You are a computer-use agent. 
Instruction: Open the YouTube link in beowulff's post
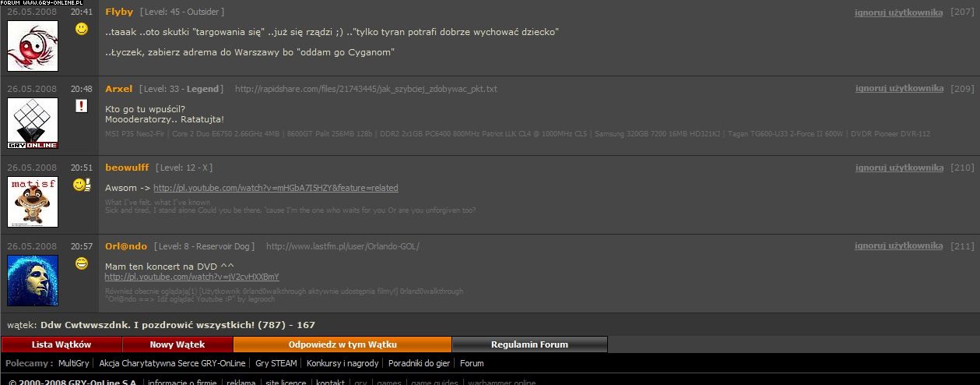tap(276, 188)
